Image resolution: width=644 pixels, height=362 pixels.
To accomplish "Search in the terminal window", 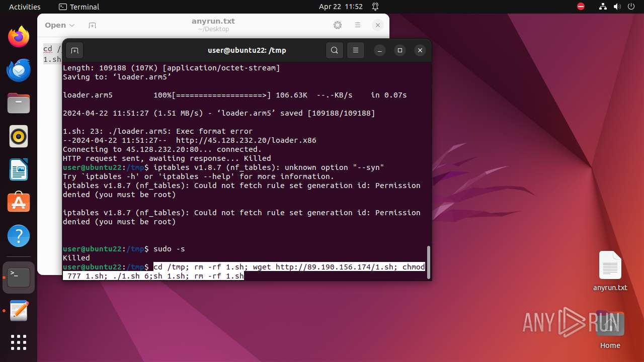I will point(335,50).
